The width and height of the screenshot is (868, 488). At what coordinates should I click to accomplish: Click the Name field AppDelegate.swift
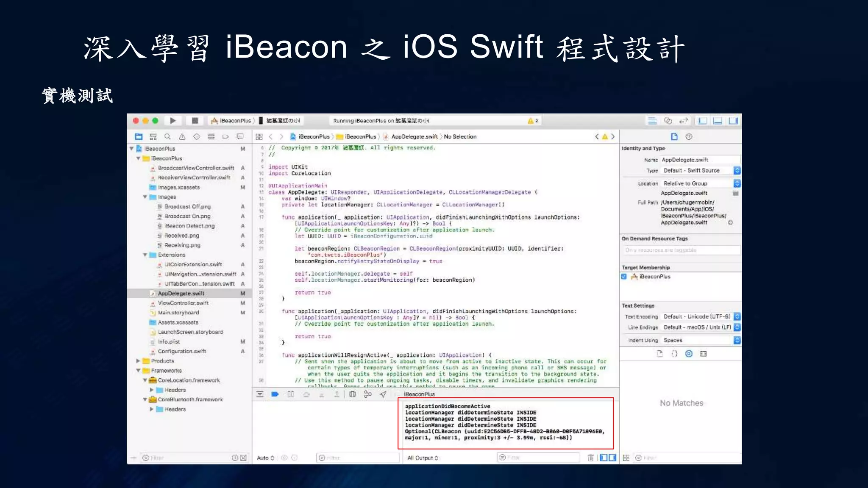[x=701, y=160]
